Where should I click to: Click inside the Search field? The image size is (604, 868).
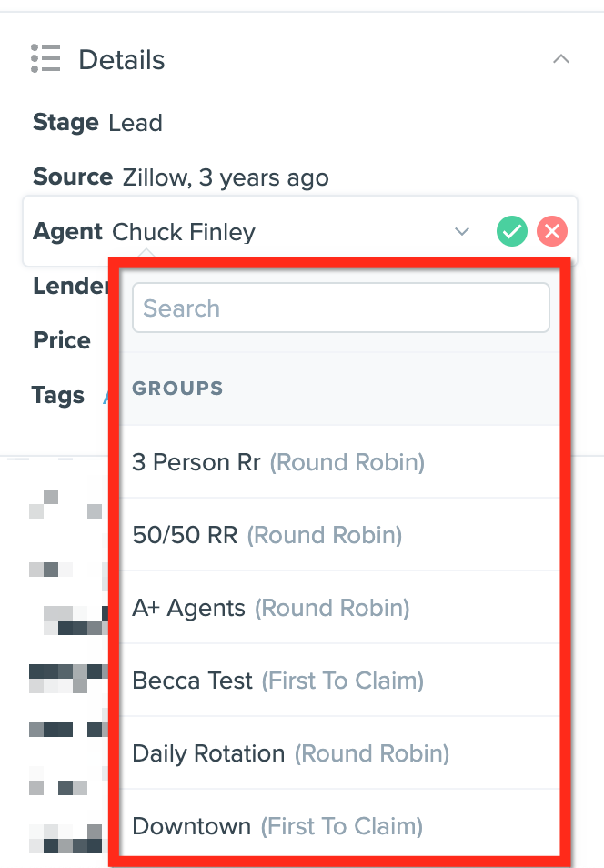click(x=340, y=308)
